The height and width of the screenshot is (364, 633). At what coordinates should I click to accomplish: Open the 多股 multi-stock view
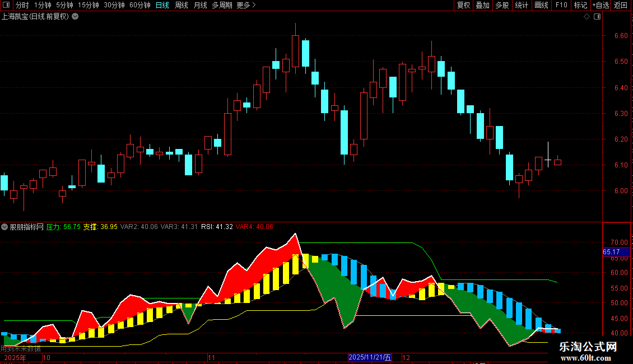pyautogui.click(x=502, y=5)
